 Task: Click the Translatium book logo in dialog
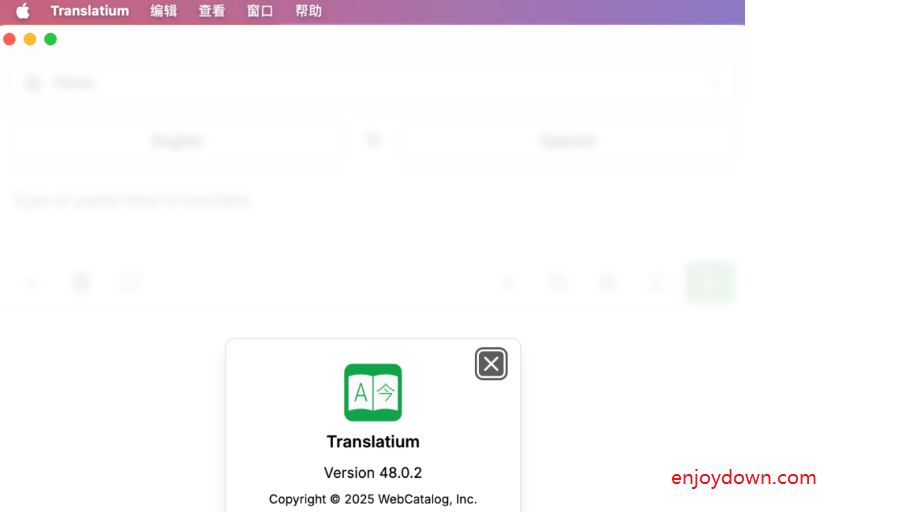pos(373,392)
